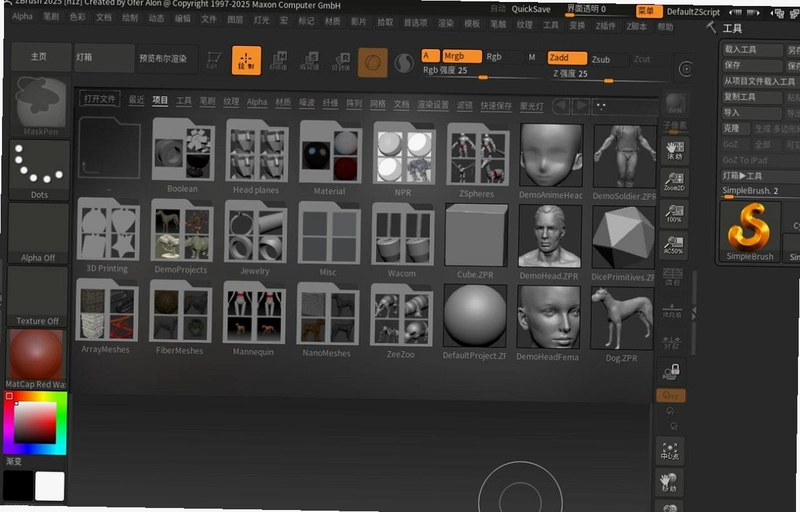Click the 克隆 clone button
The image size is (800, 512).
735,129
